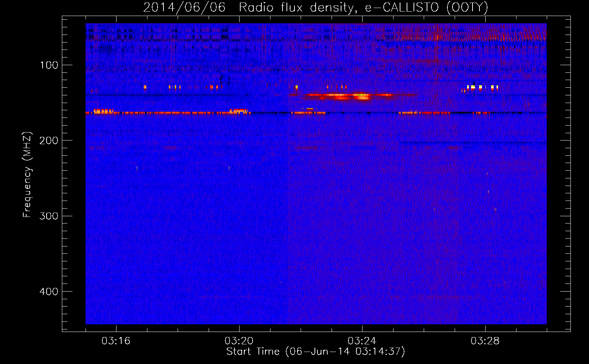
Task: Click the 03:20 time tick label
Action: pos(239,341)
